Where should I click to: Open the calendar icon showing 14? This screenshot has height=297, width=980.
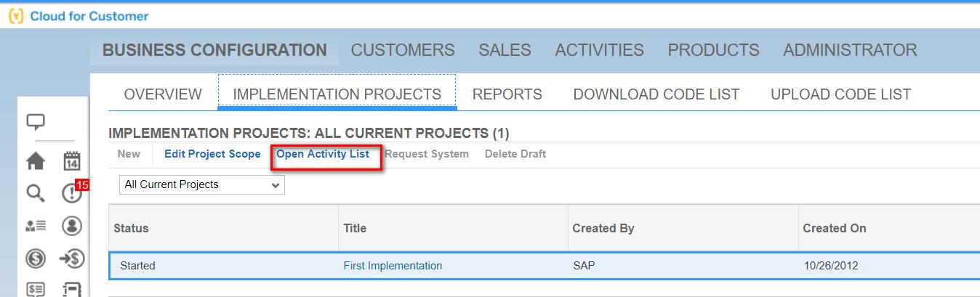pos(71,161)
